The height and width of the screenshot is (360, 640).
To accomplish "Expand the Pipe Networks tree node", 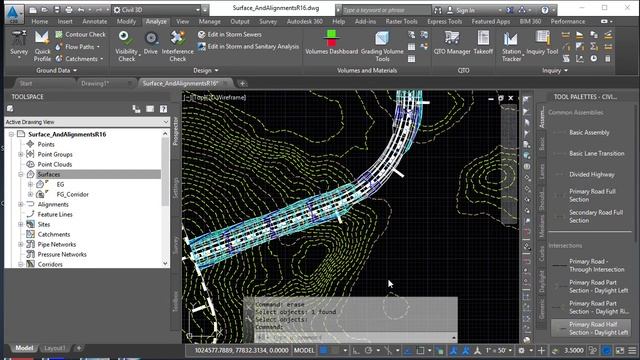I will point(20,244).
